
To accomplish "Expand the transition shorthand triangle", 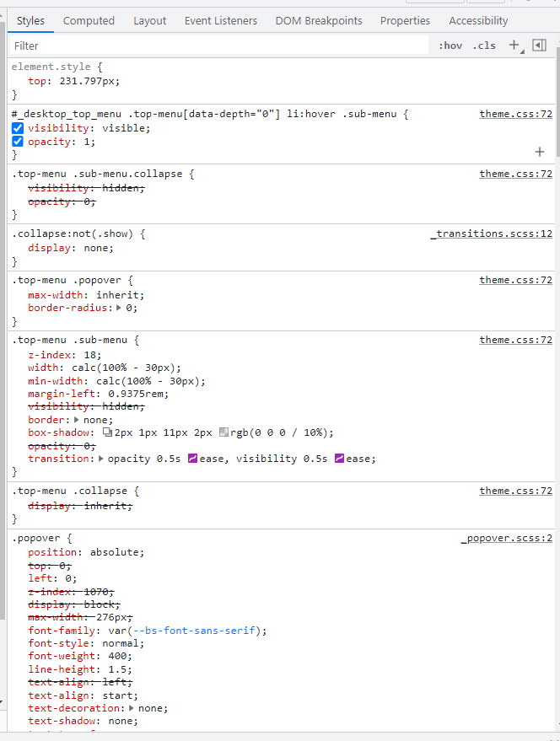I will 100,459.
